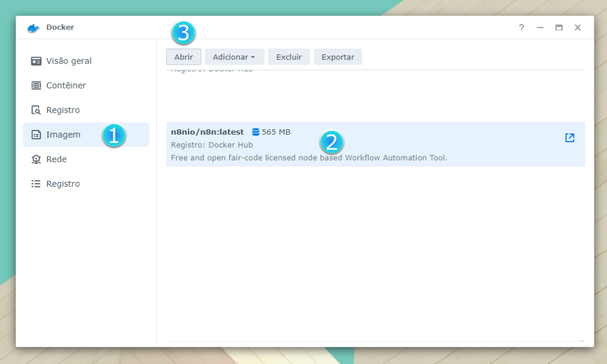Maximize the Docker window
Screen dimensions: 607x364
tap(558, 28)
